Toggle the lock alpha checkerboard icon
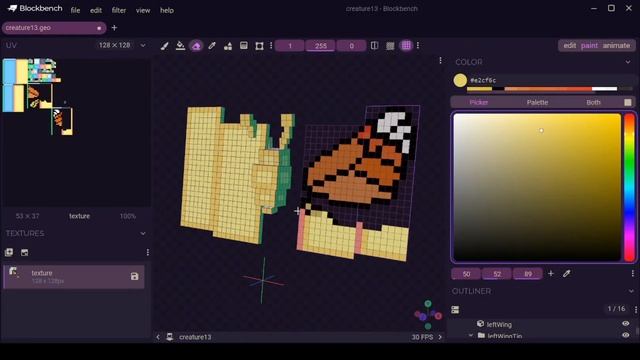Screen dimensions: 640x360 [x=390, y=46]
